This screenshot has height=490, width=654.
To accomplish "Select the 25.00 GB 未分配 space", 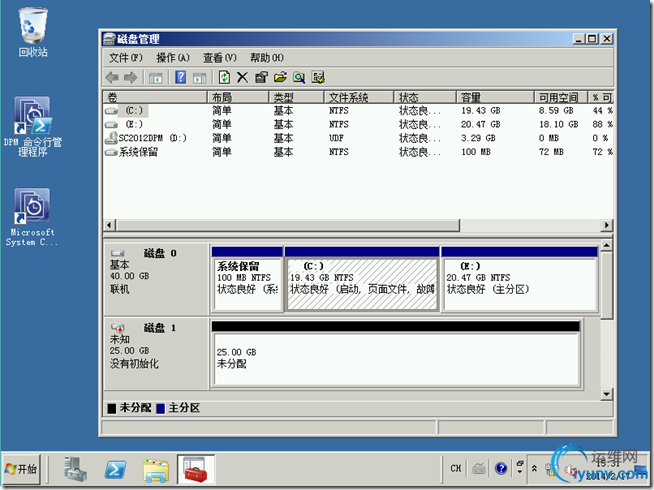I will point(396,354).
